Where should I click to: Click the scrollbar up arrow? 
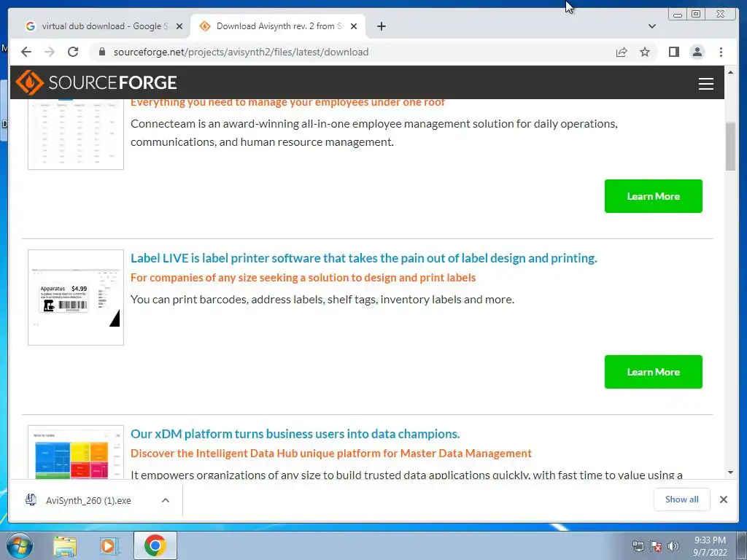[x=730, y=72]
